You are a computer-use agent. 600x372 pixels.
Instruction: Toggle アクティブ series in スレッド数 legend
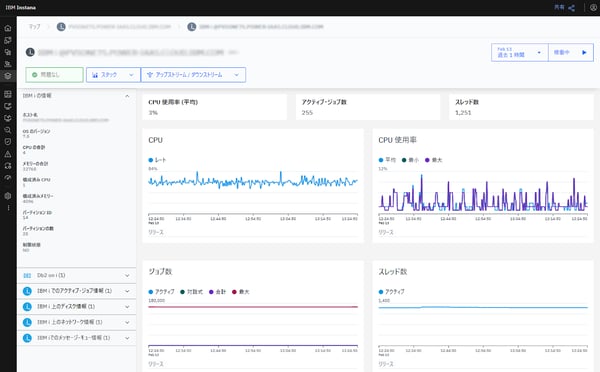(x=391, y=292)
